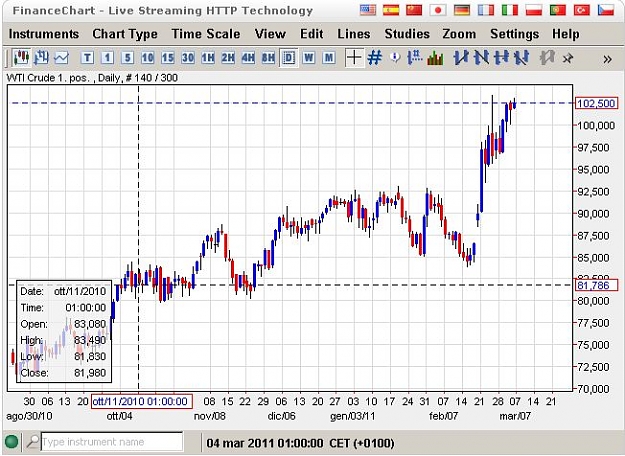625x456 pixels.
Task: Switch language with the French flag
Action: click(485, 10)
